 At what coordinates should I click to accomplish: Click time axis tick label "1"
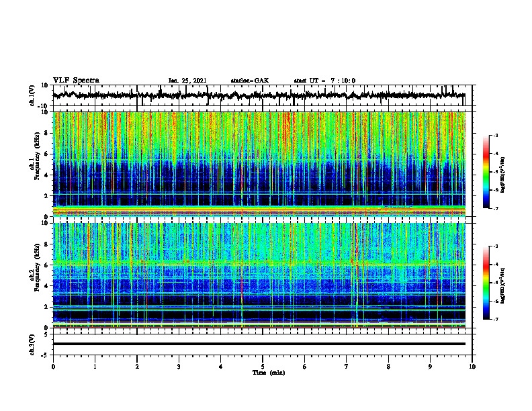click(x=95, y=367)
